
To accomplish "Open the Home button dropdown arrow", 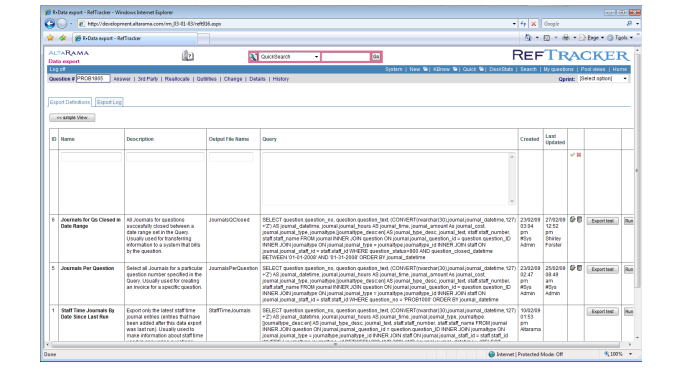I will click(x=537, y=38).
